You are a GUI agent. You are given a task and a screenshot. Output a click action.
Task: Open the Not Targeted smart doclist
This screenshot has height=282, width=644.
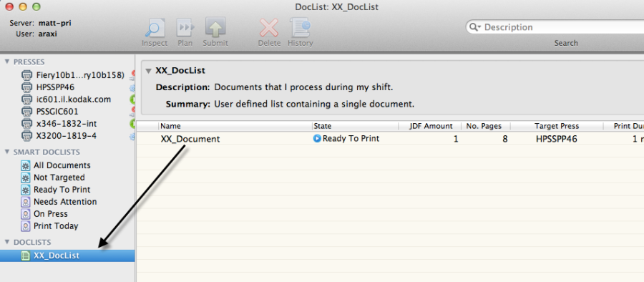(x=59, y=178)
